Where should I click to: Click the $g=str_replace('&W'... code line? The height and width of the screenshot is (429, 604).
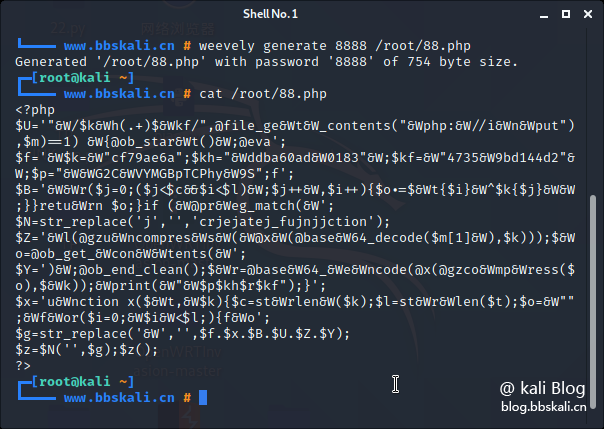[x=183, y=334]
